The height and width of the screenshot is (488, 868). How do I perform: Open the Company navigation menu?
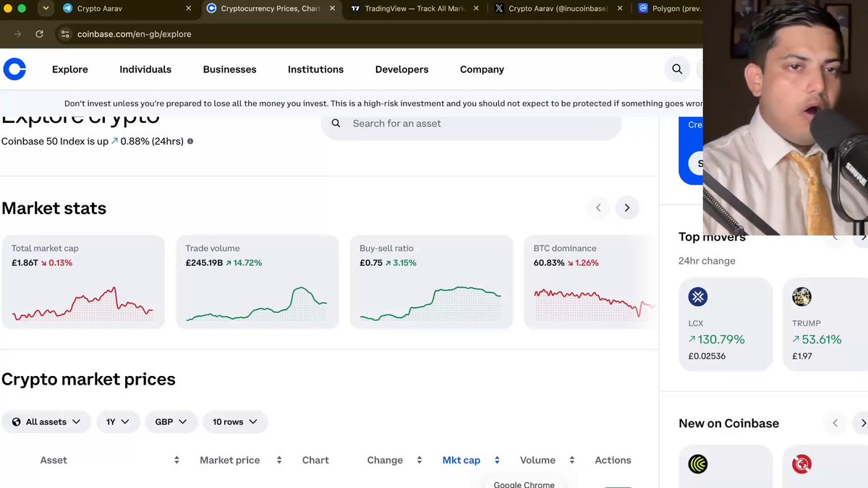coord(482,69)
